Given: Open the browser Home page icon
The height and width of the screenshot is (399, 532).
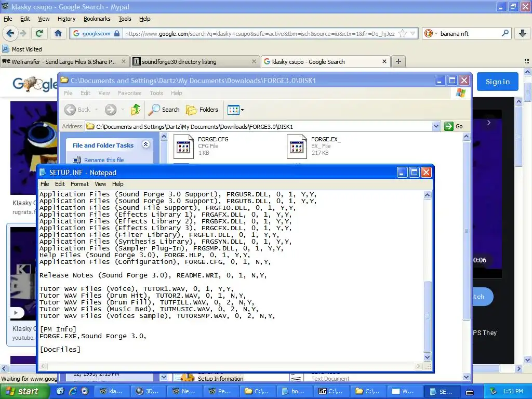Looking at the screenshot, I should pyautogui.click(x=58, y=33).
